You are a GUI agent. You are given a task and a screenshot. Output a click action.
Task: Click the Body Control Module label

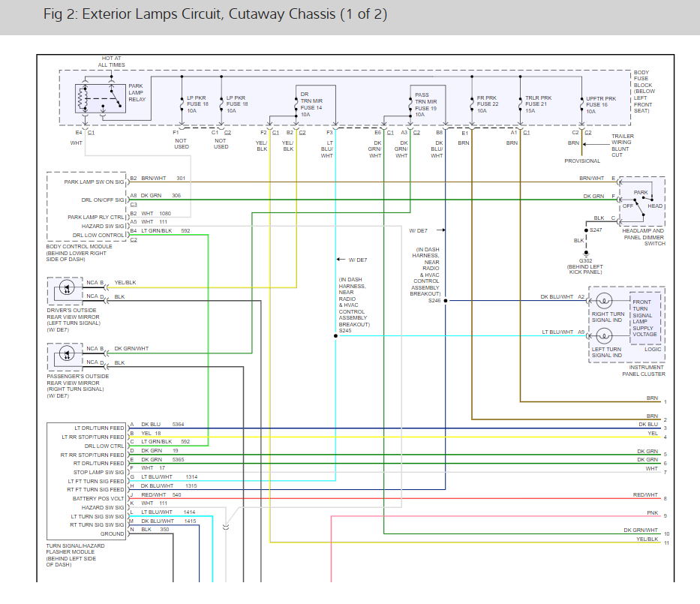pos(78,246)
